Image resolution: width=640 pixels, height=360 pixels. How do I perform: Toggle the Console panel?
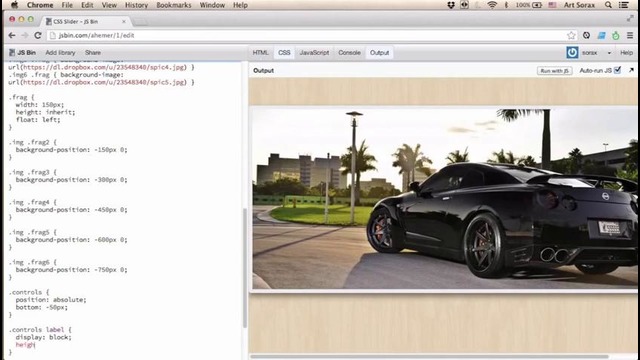349,53
